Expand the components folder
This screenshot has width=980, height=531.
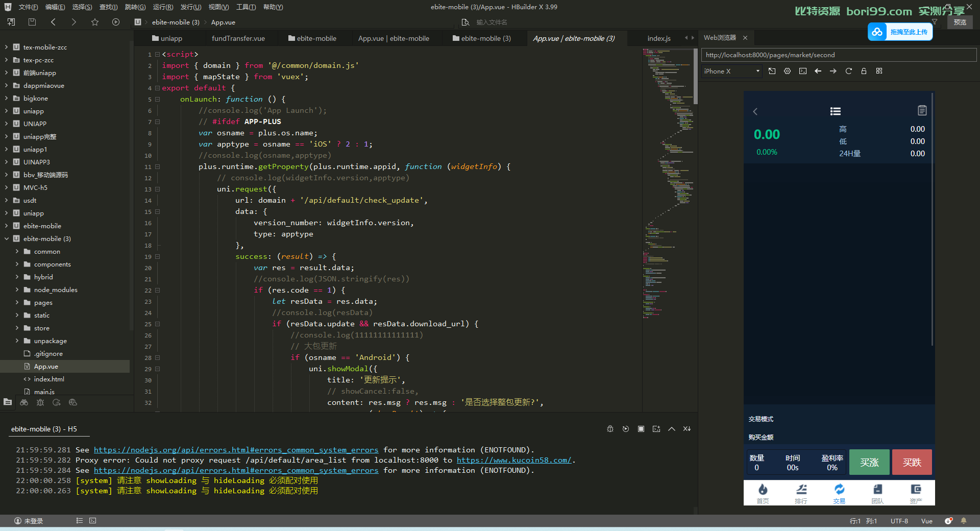click(x=17, y=264)
